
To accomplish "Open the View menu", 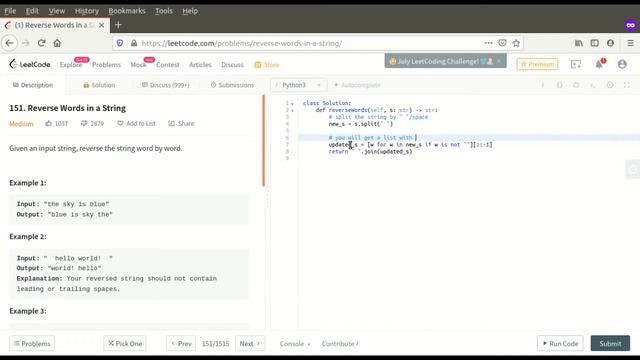I will coord(57,11).
